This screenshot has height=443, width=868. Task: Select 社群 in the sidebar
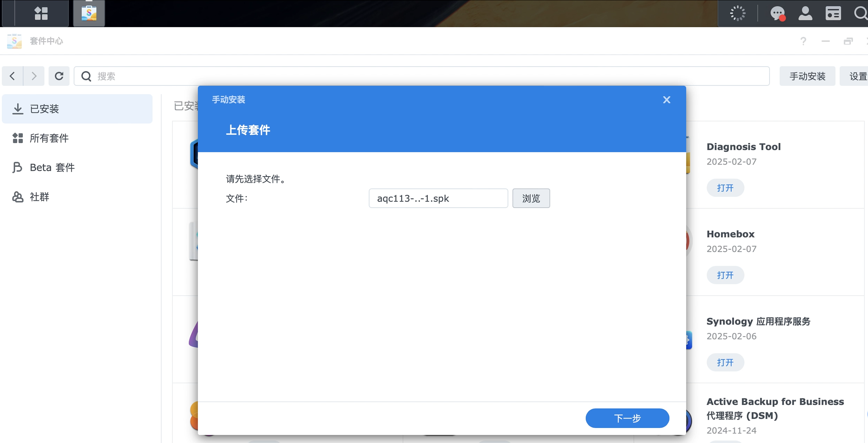[x=77, y=197]
